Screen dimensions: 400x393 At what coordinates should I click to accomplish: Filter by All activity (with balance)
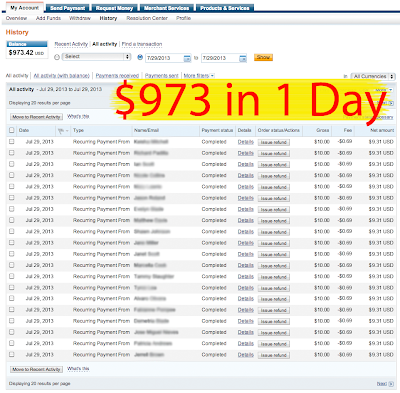tap(62, 76)
